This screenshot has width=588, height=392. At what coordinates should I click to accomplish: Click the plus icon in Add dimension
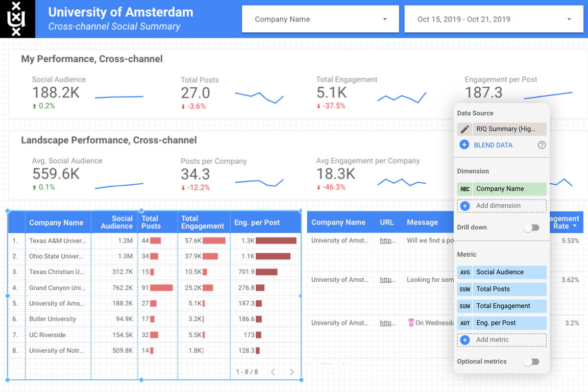(465, 206)
